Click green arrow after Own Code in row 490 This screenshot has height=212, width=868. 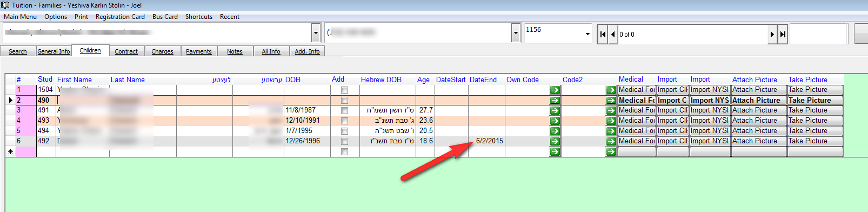(x=555, y=100)
